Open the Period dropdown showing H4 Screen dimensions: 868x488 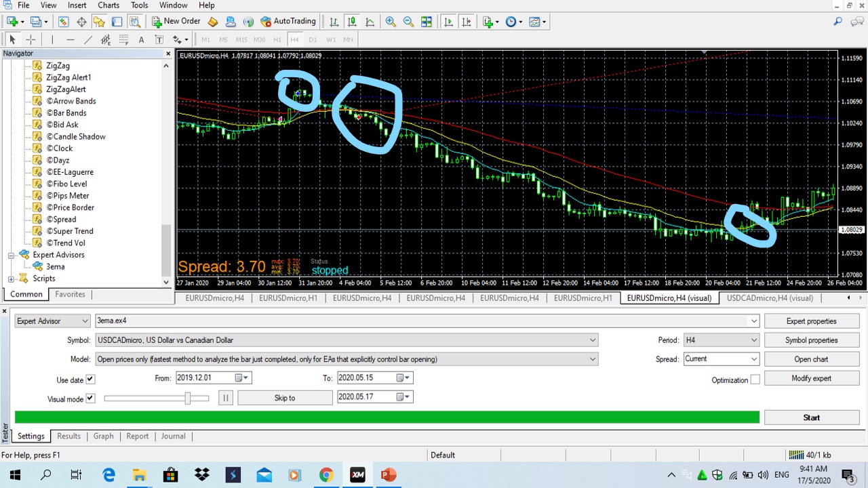[753, 340]
